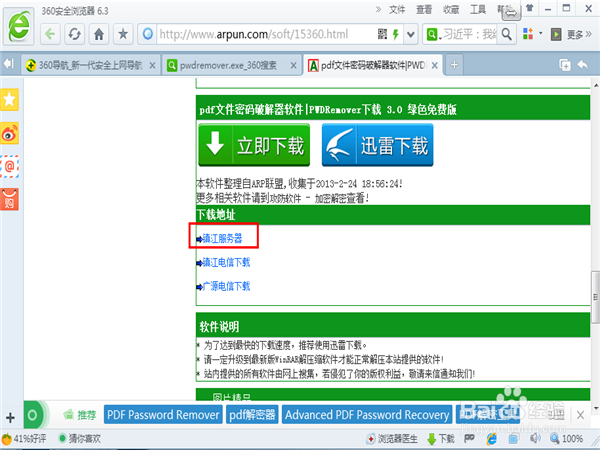The image size is (600, 450).
Task: Close the pdf文件密码破解器软件 tab
Action: click(435, 66)
